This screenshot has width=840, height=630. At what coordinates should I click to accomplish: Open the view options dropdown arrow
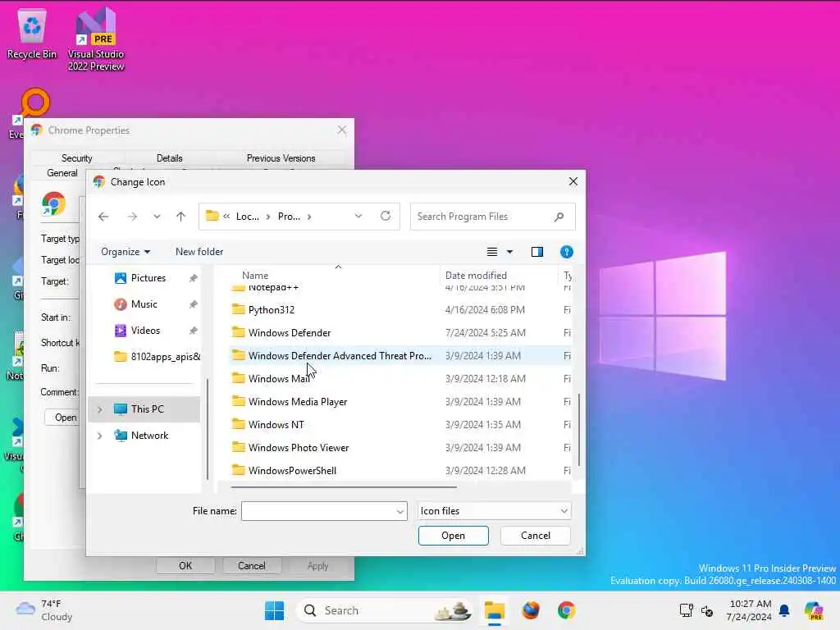tap(509, 252)
